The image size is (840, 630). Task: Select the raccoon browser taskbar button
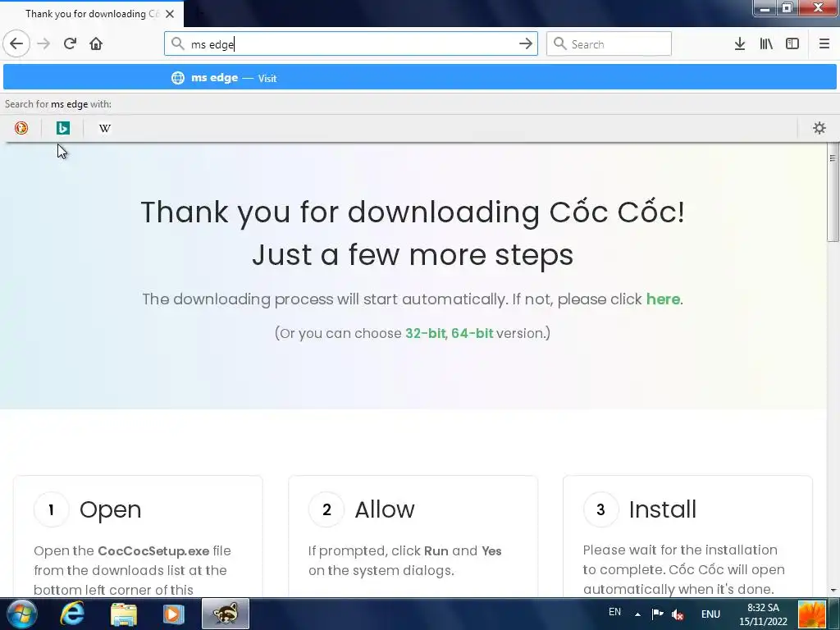click(226, 614)
